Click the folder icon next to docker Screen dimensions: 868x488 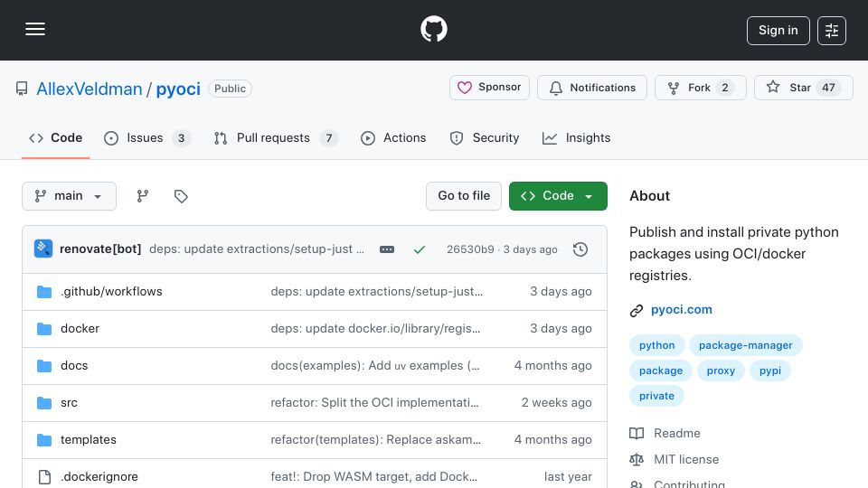(x=44, y=329)
